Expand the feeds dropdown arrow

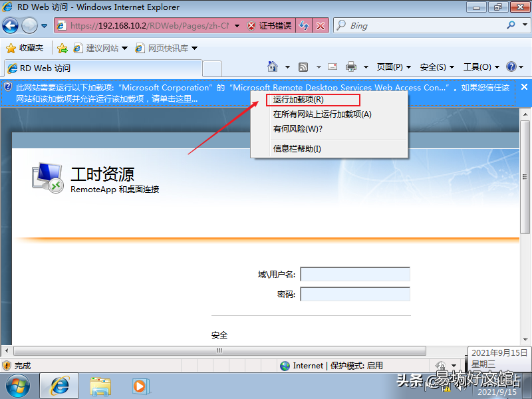[319, 67]
